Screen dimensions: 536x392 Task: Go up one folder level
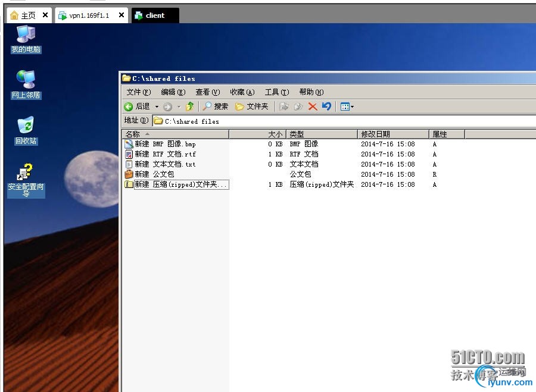click(x=190, y=106)
